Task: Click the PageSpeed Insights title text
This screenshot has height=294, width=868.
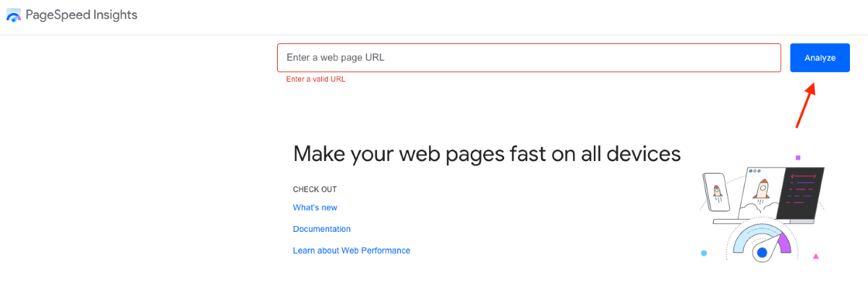Action: tap(81, 14)
